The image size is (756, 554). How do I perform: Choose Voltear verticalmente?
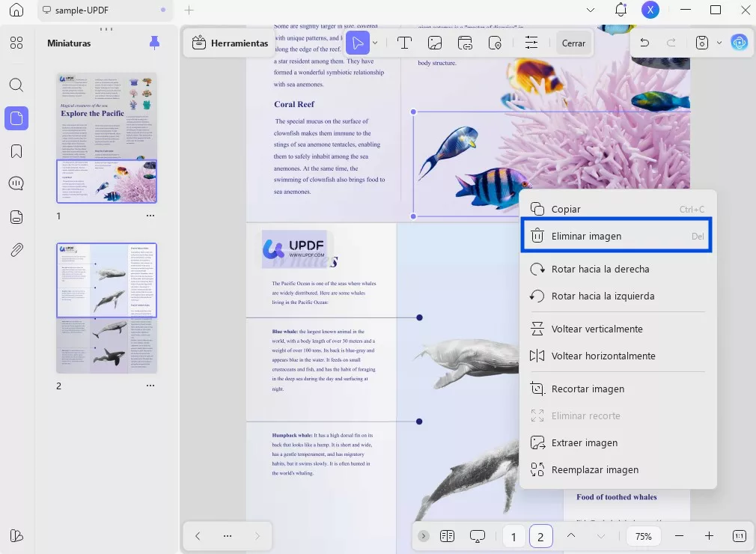618,329
